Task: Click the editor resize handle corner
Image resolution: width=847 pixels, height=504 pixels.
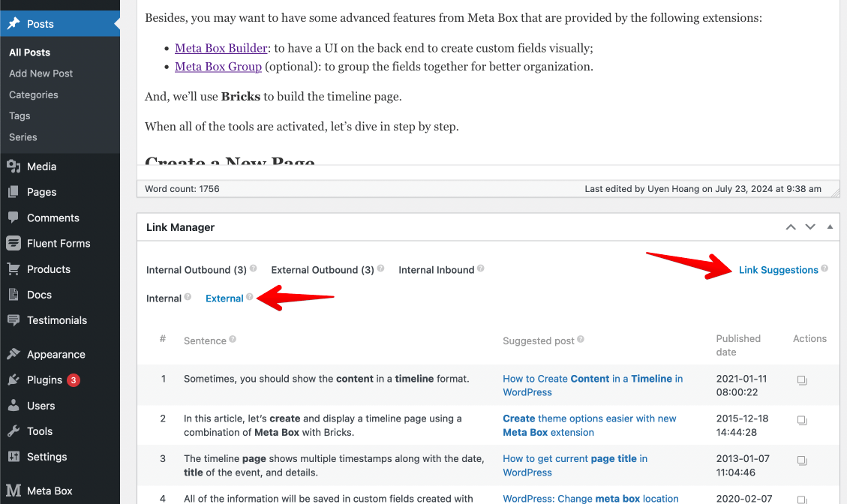Action: click(x=835, y=192)
